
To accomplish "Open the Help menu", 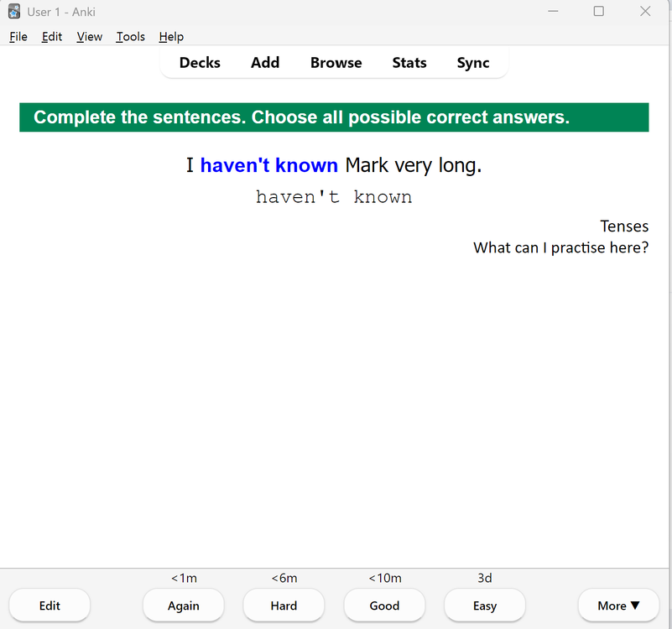I will pyautogui.click(x=171, y=37).
